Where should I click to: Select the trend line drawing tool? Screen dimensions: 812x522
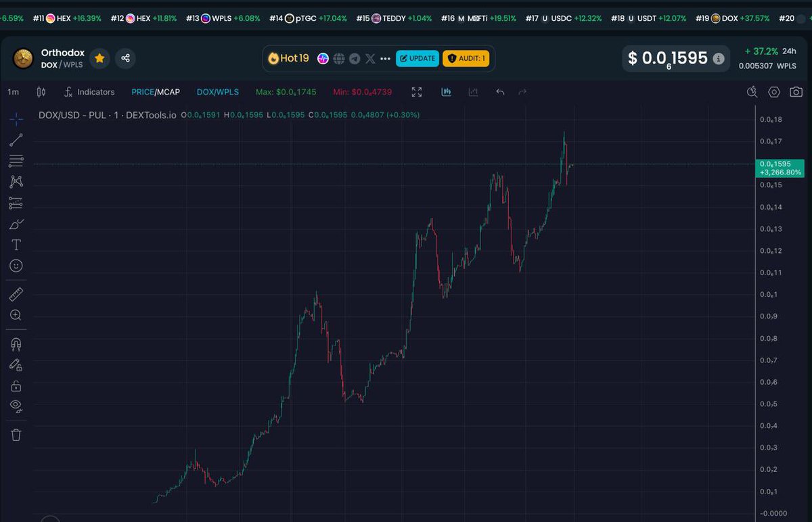pos(16,140)
